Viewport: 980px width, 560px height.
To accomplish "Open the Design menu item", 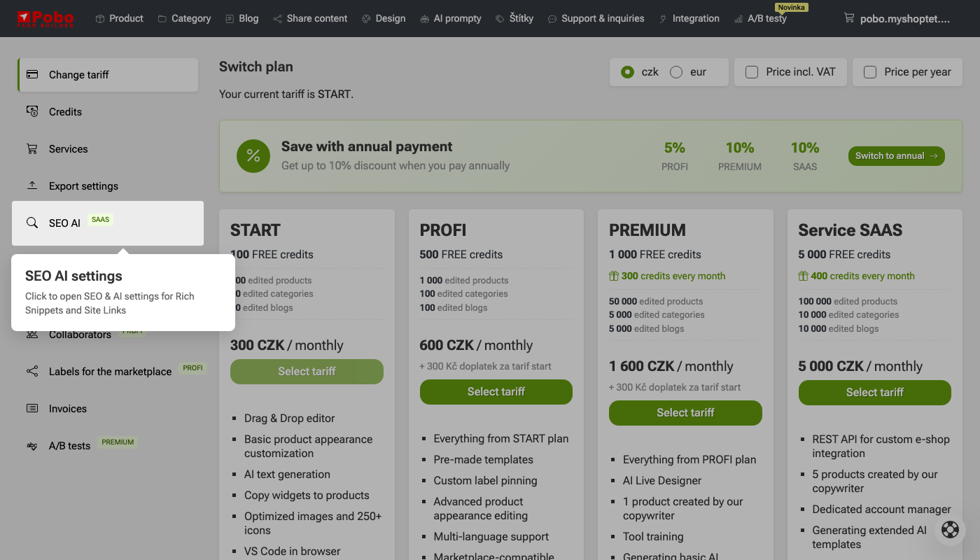I will [384, 18].
